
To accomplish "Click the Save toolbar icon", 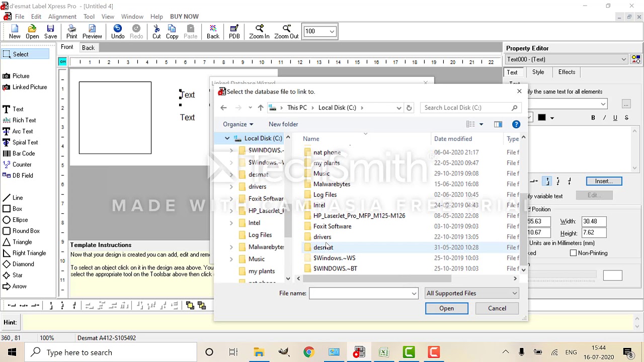I will (x=50, y=32).
